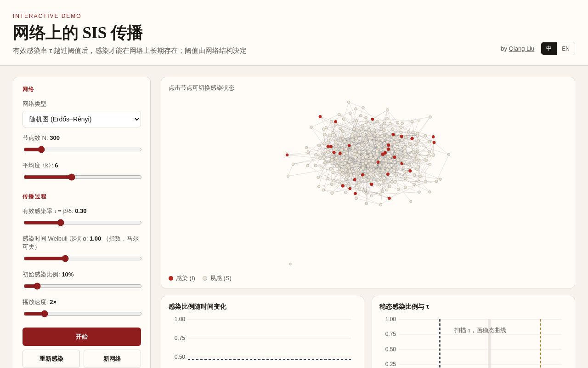Click the 扫描 τ，画稳态曲线 chart hint

click(x=480, y=330)
